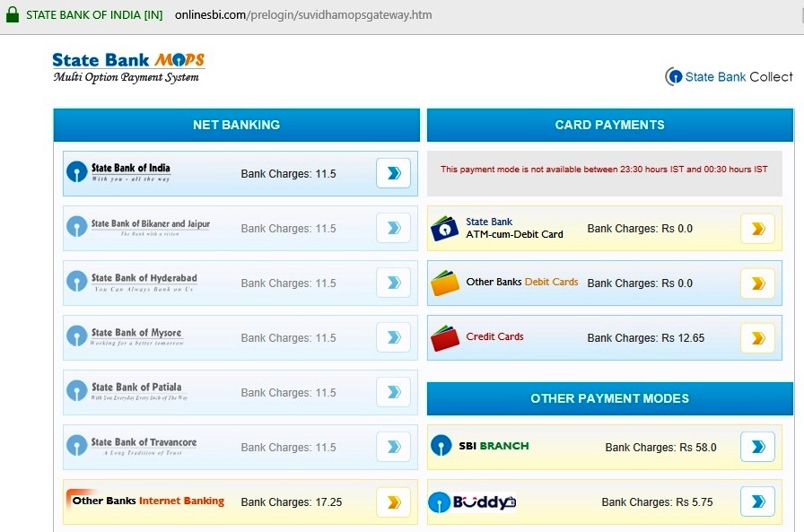Click 'Bank Charges: Rs 5.75' text

click(657, 502)
